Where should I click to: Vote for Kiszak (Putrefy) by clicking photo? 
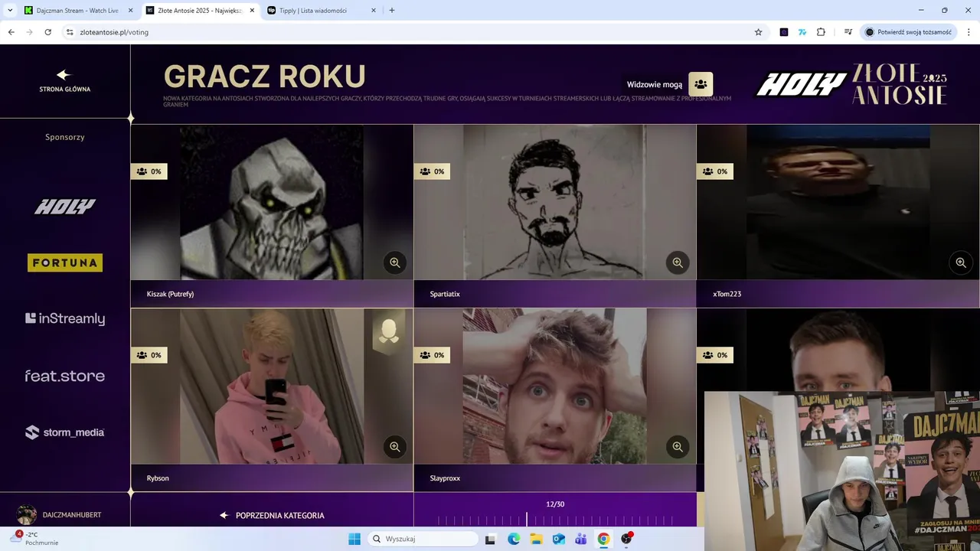tap(272, 203)
